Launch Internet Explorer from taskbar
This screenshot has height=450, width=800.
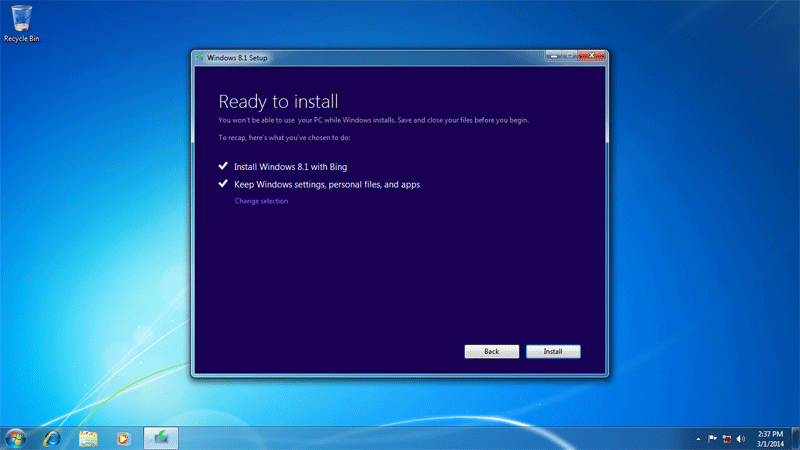click(52, 439)
